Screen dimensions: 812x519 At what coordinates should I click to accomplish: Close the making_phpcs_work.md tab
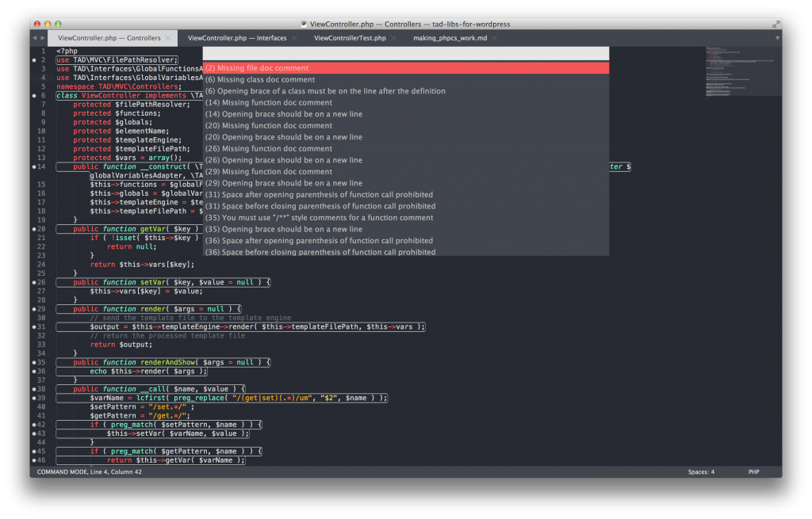[x=495, y=38]
